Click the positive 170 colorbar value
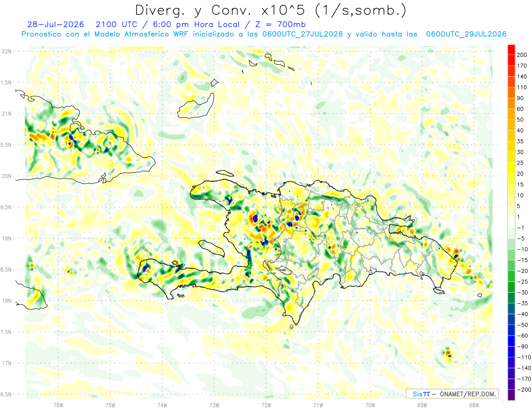 click(522, 66)
